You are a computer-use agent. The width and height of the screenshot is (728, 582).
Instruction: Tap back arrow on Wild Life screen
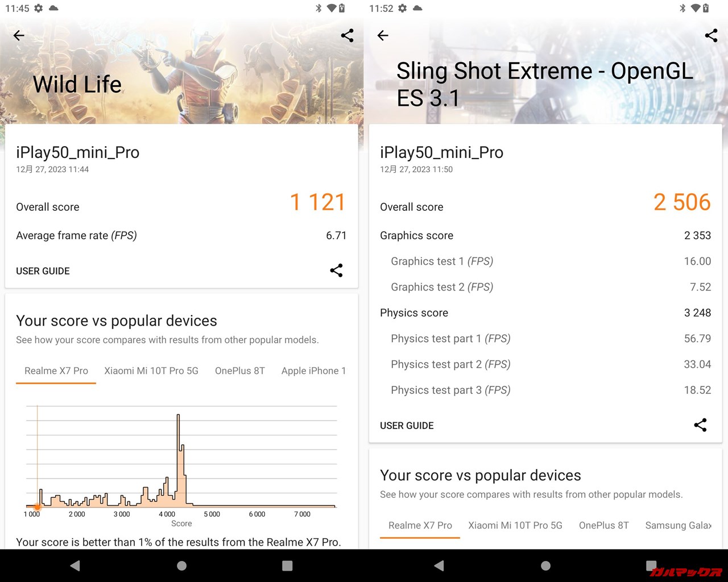click(x=19, y=36)
